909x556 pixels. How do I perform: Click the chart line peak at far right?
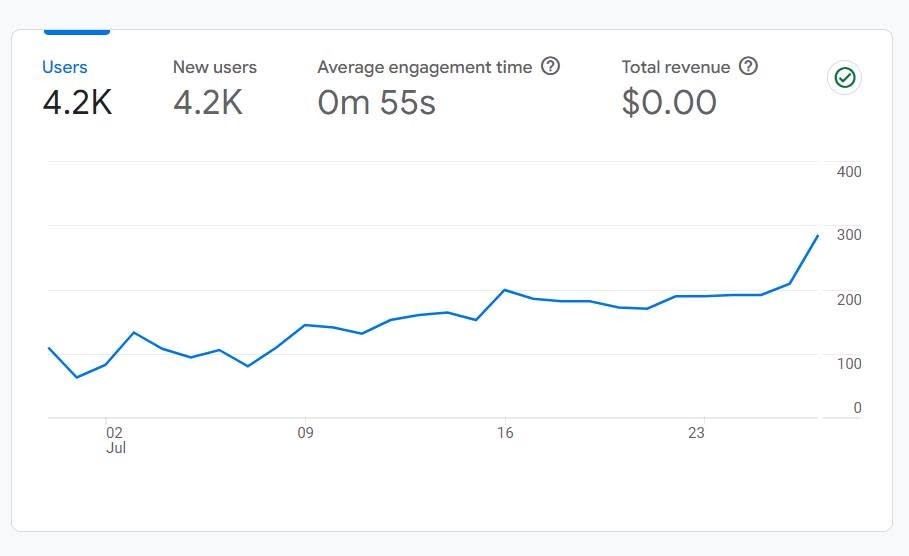[x=817, y=236]
